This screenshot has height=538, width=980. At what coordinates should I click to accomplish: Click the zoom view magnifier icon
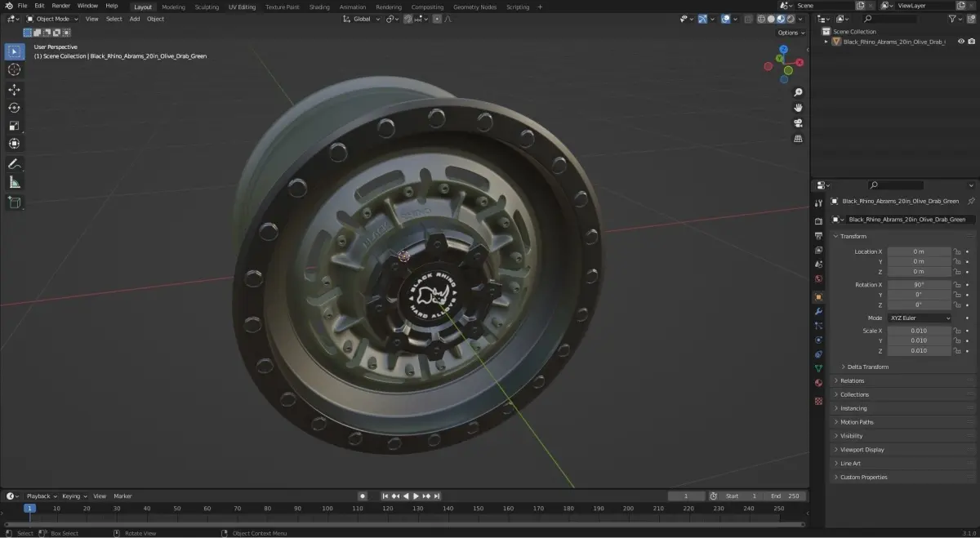click(x=798, y=92)
